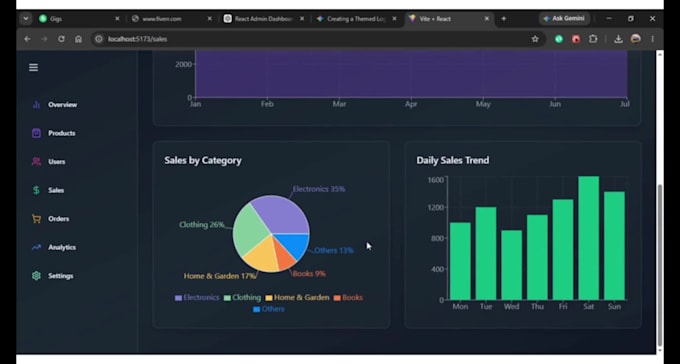Screen dimensions: 680x364
Task: Click the Electronics legend swatch
Action: click(x=178, y=298)
